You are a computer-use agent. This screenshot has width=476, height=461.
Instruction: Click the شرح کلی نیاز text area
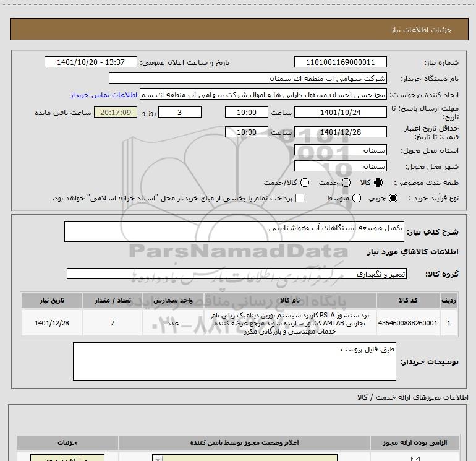click(234, 231)
